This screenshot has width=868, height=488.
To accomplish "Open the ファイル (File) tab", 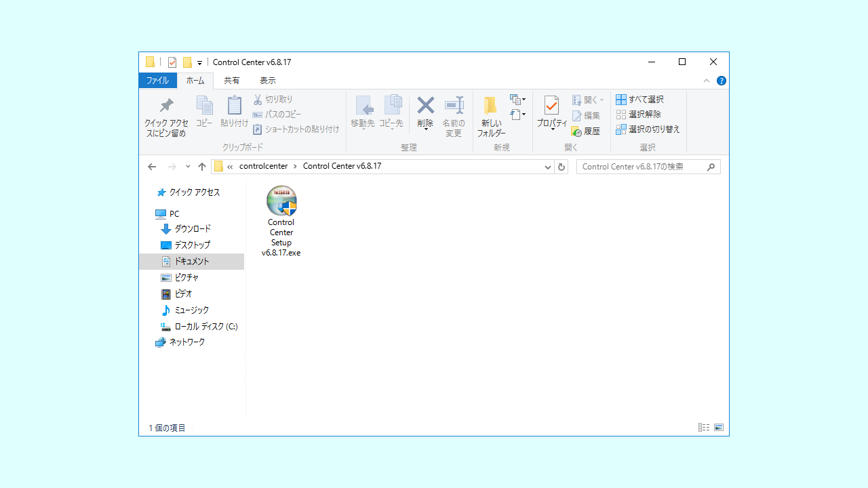I will [158, 81].
